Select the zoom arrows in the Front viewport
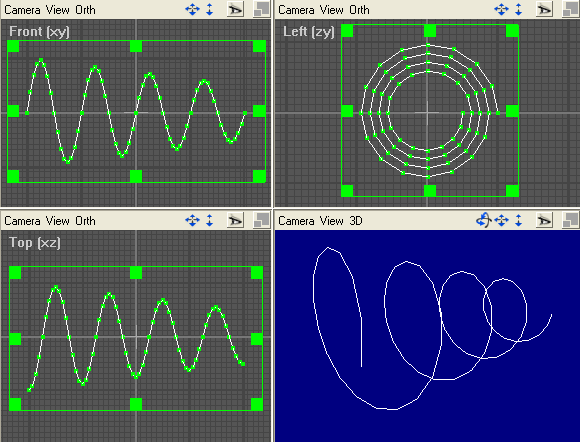This screenshot has height=442, width=580. (210, 9)
